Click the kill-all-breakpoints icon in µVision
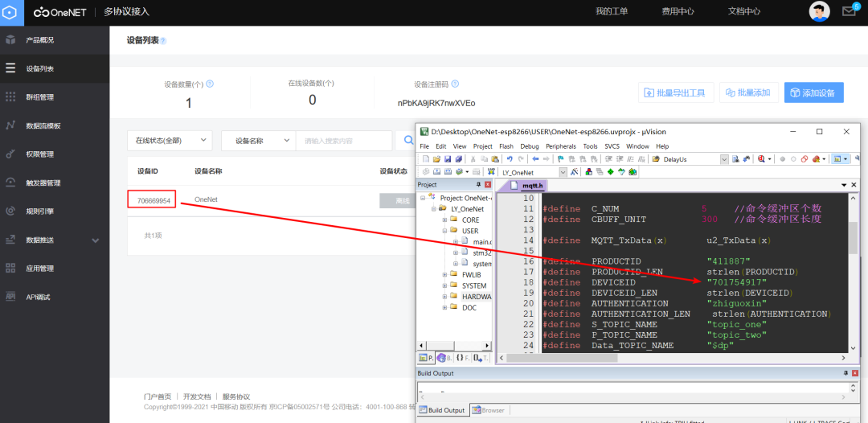 [816, 159]
